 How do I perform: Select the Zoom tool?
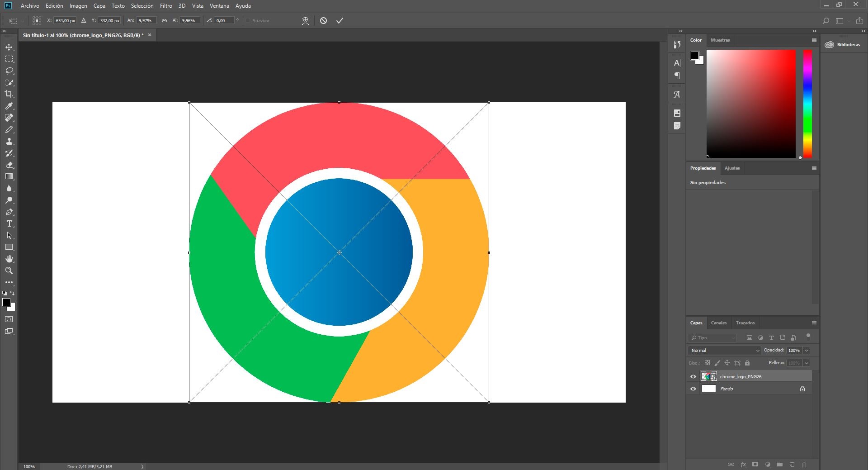click(x=9, y=271)
